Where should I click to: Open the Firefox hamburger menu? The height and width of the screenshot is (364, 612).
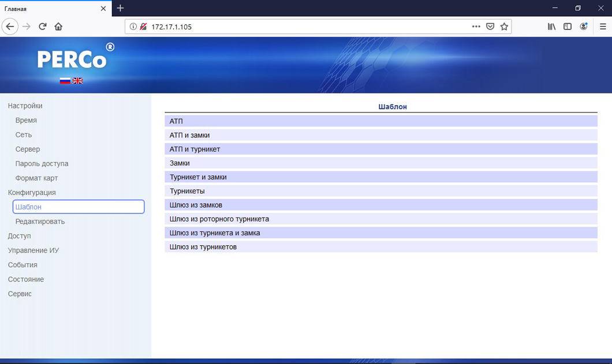603,27
